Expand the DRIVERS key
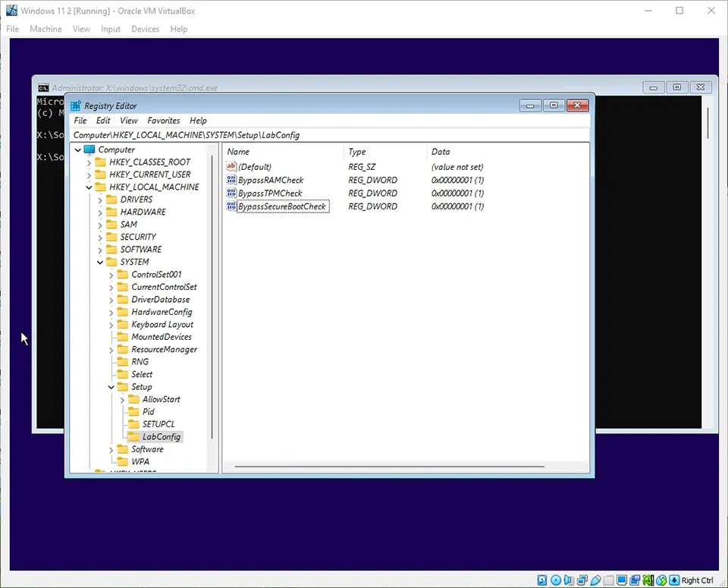Screen dimensions: 728x588 (x=100, y=200)
